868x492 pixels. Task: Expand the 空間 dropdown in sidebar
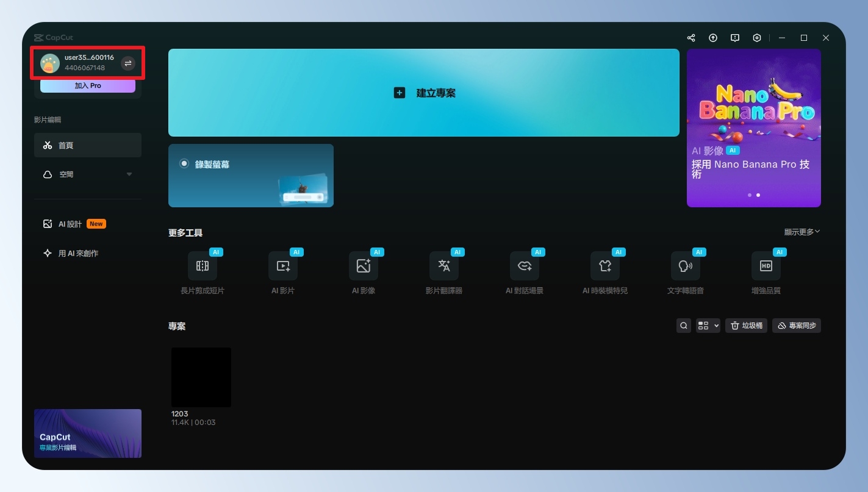tap(129, 174)
